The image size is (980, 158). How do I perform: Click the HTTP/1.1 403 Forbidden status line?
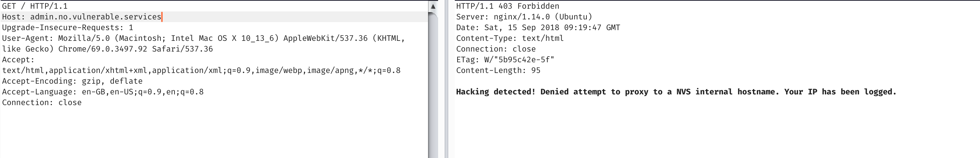click(507, 6)
